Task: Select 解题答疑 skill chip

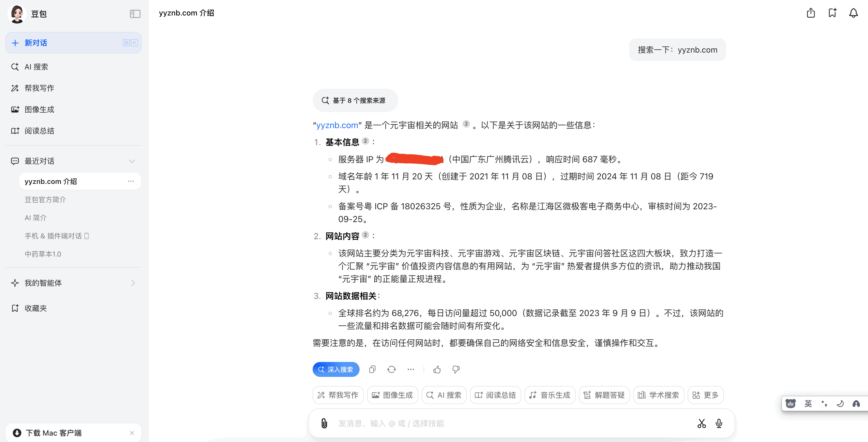Action: [604, 395]
